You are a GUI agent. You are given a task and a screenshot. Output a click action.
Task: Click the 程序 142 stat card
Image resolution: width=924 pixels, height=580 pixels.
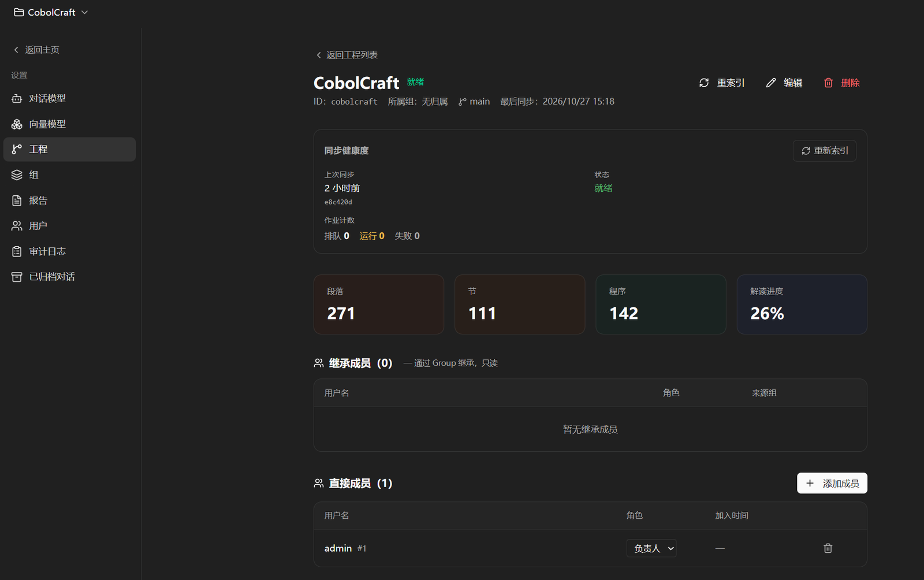[661, 304]
